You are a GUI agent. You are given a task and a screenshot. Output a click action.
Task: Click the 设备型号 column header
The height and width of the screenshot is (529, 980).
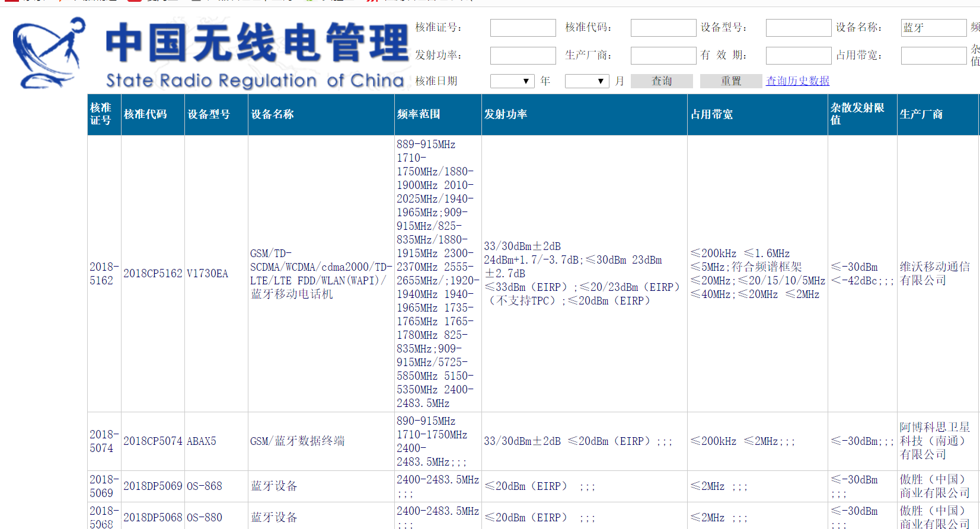click(x=216, y=114)
